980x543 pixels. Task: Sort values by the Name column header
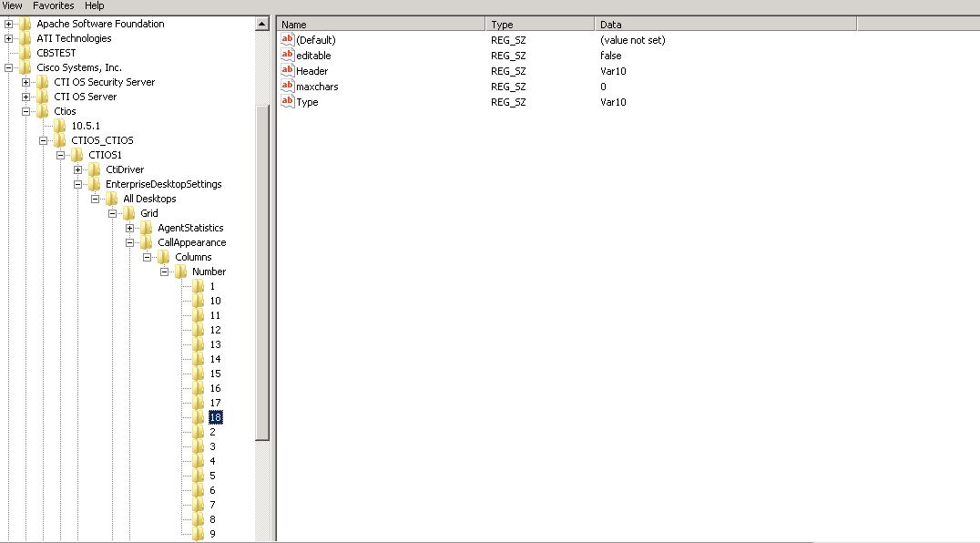[x=382, y=25]
